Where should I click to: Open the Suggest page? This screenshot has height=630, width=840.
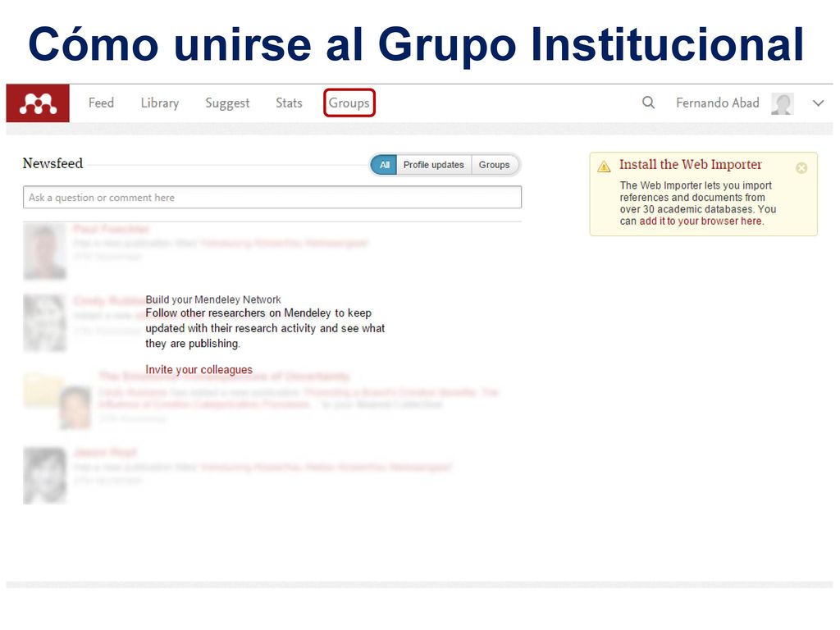(227, 103)
